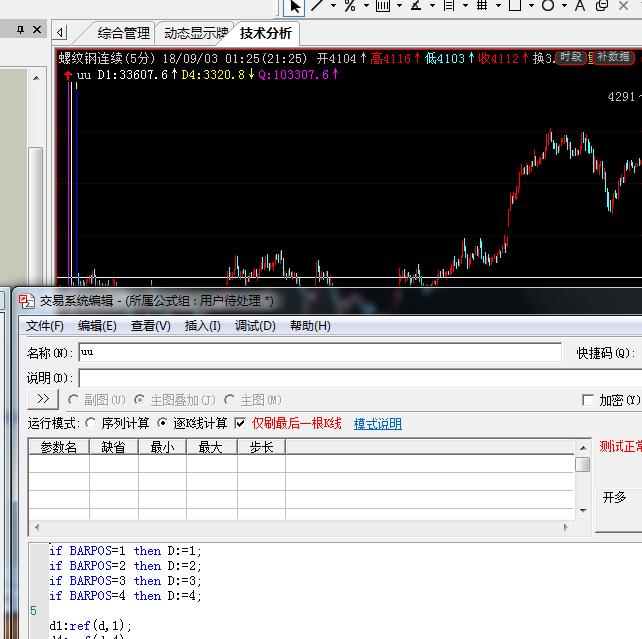Select 序列计算 run mode

click(x=90, y=423)
